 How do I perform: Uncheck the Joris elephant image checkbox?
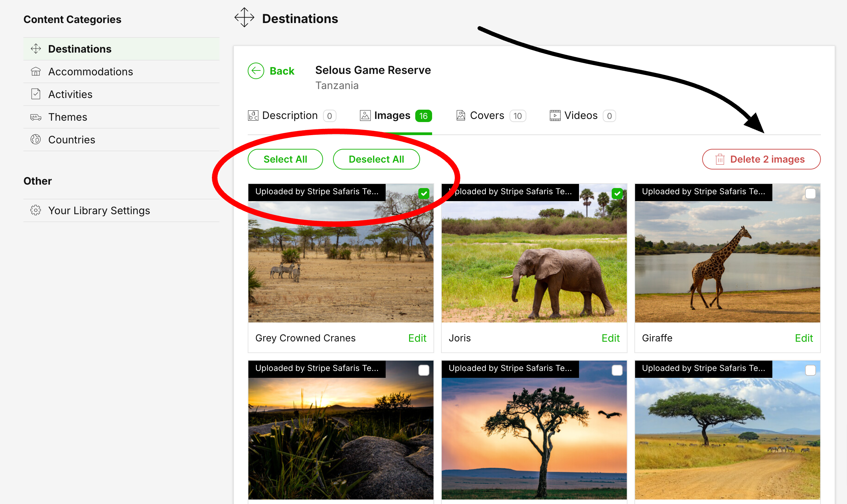tap(617, 194)
